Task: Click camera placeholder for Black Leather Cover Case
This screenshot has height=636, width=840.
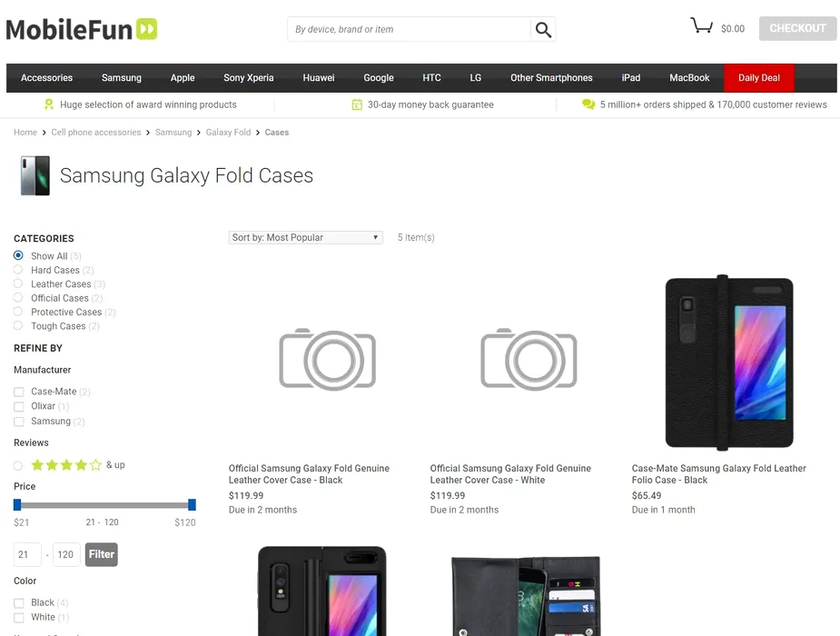Action: [327, 360]
